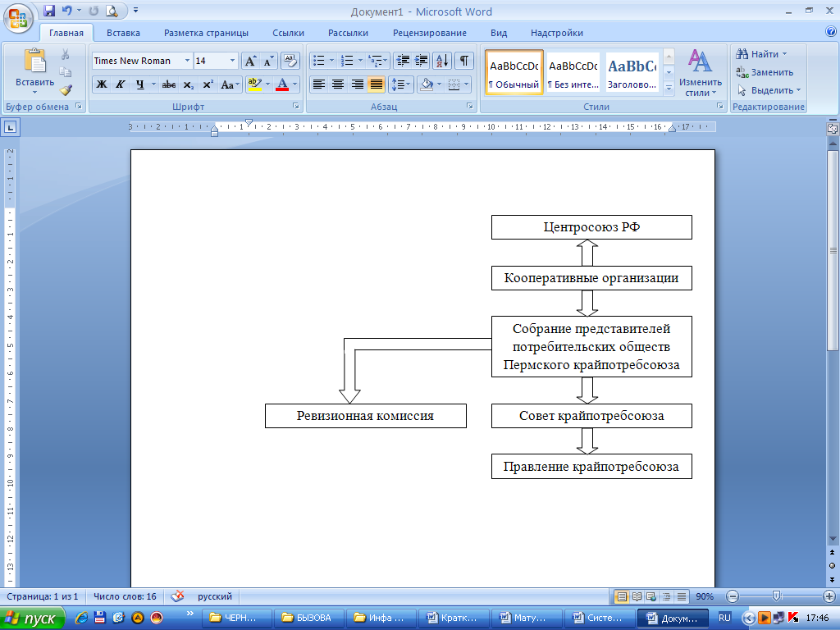Clear formatting with the eraser icon
This screenshot has width=840, height=630.
[290, 61]
